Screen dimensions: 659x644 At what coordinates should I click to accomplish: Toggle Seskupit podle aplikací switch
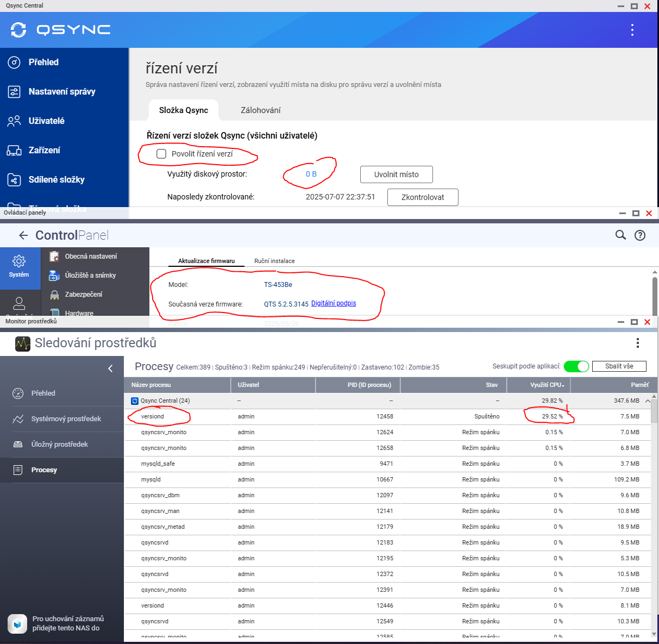coord(576,366)
